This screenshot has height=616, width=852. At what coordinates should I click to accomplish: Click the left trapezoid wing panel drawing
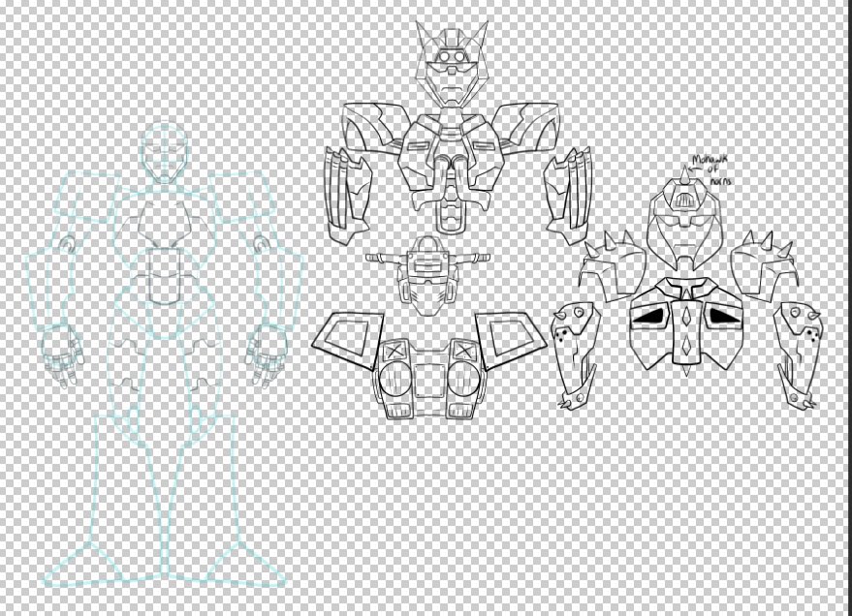(348, 340)
